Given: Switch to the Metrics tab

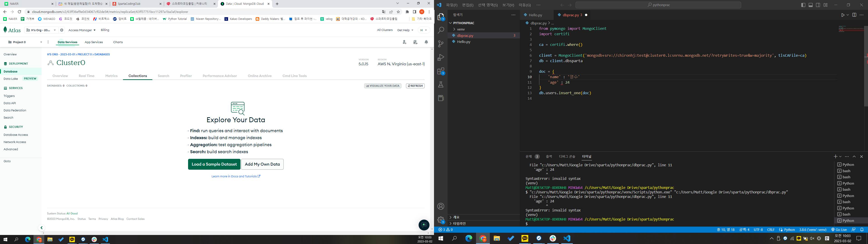Looking at the screenshot, I should coord(111,76).
